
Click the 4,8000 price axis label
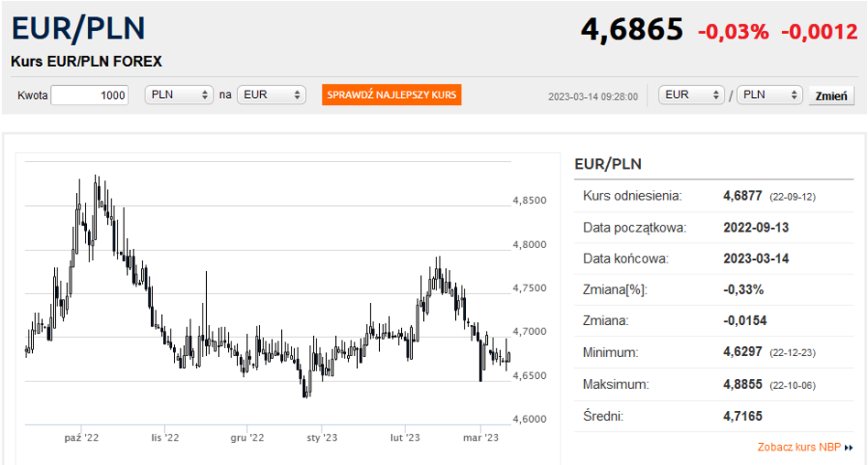click(x=529, y=244)
